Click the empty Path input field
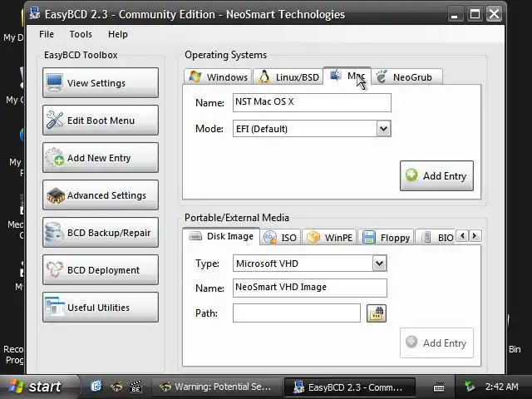This screenshot has width=532, height=399. click(x=297, y=313)
